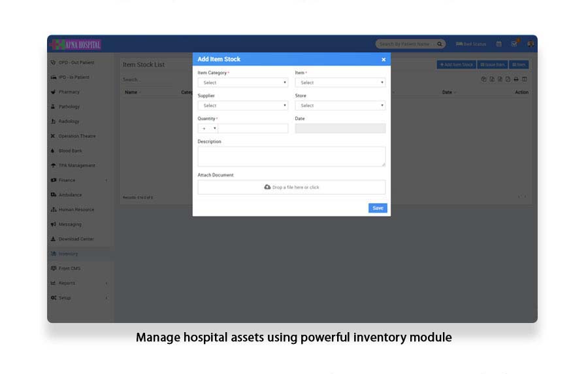This screenshot has height=374, width=588.
Task: Click the CSV export icon
Action: pos(500,79)
